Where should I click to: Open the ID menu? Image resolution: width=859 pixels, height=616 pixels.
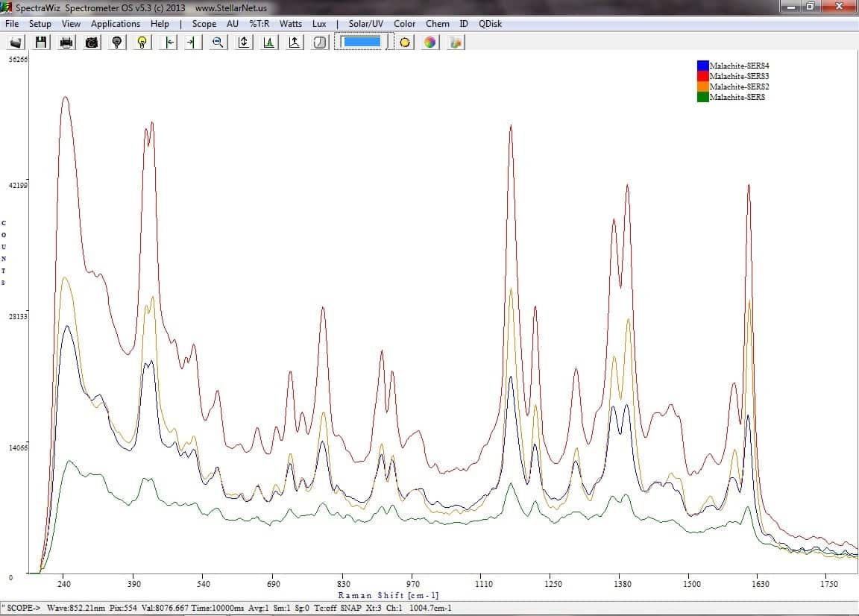(x=464, y=24)
